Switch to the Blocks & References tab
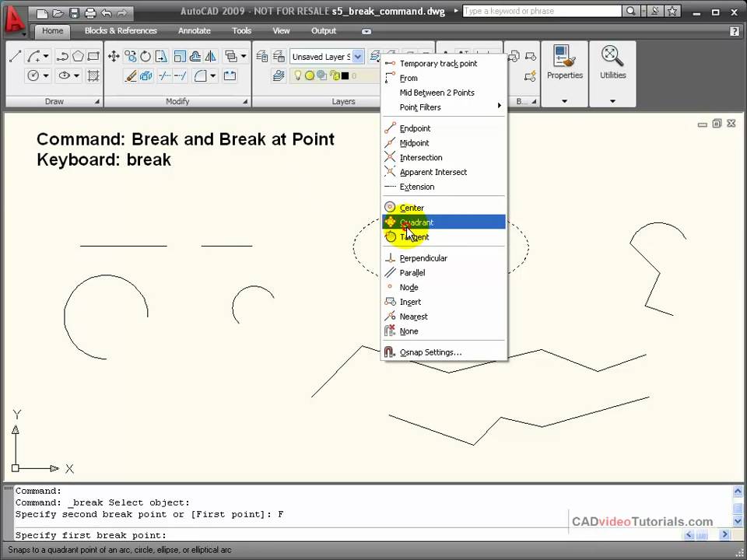747x560 pixels. click(121, 30)
